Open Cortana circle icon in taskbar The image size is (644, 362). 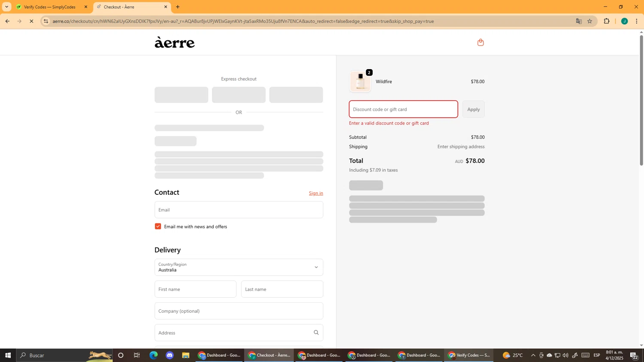tap(121, 355)
